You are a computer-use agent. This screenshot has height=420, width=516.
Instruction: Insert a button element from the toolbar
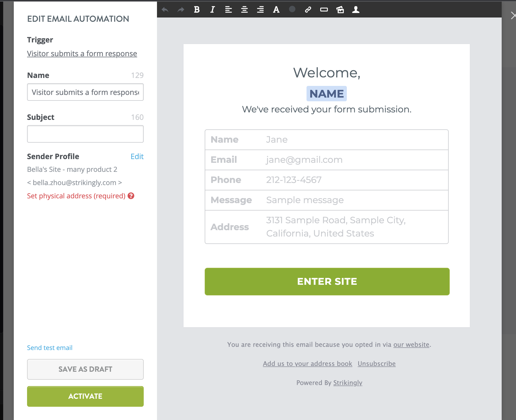pyautogui.click(x=324, y=10)
